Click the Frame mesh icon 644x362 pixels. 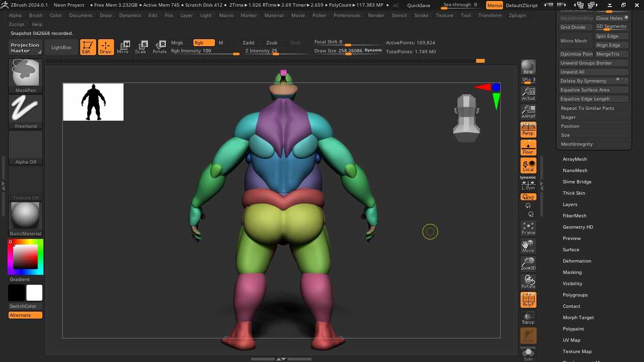click(528, 228)
